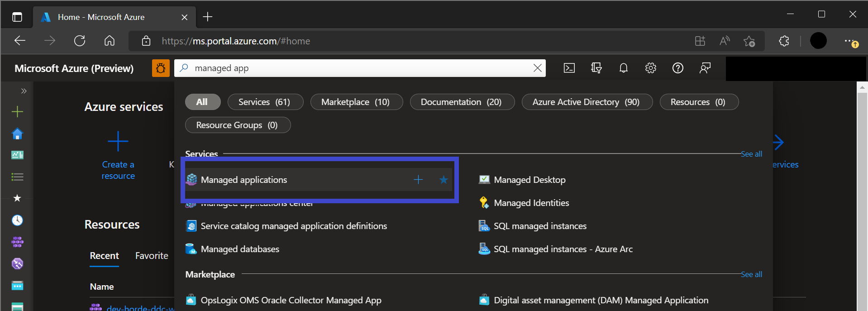
Task: Expand the left sidebar with the double chevron
Action: [x=24, y=91]
